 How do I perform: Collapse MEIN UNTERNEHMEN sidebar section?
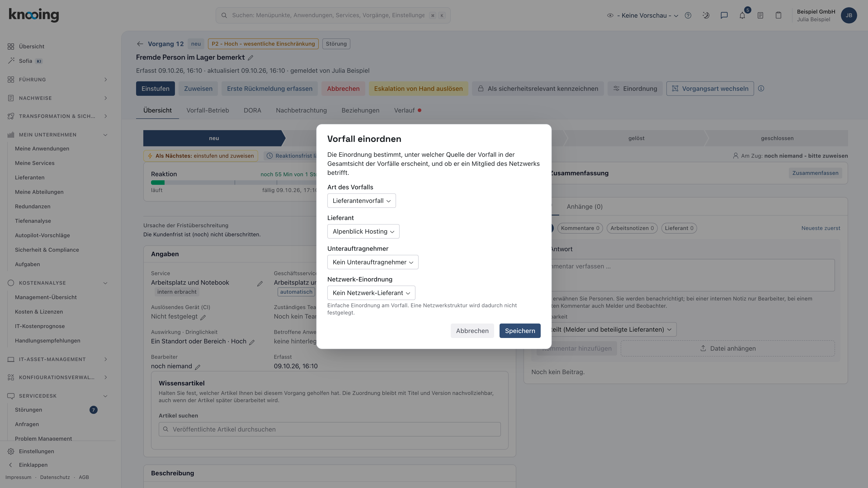pyautogui.click(x=57, y=135)
